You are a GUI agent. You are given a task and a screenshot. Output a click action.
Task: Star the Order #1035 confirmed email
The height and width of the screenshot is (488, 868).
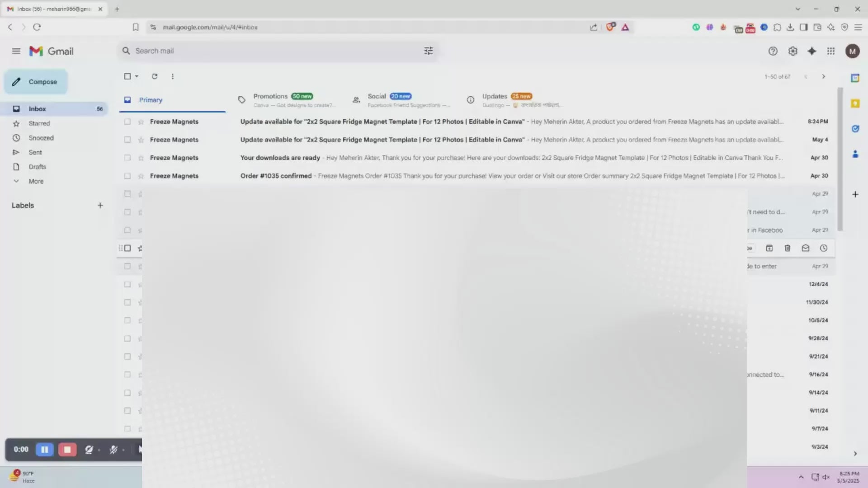coord(141,176)
